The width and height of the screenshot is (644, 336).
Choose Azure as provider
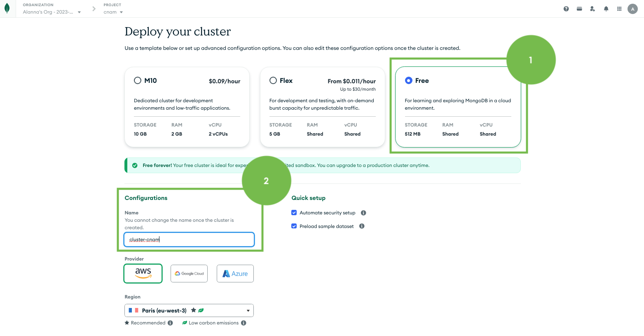click(x=235, y=274)
